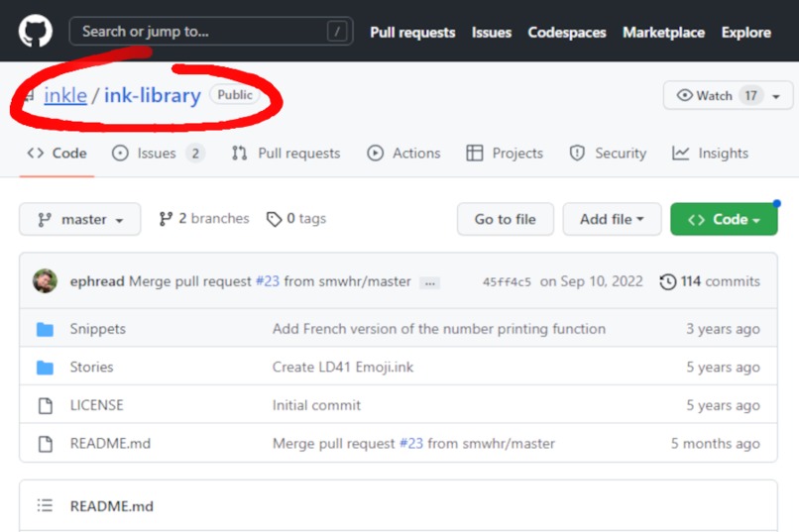Open the Add French version commit message
Image resolution: width=799 pixels, height=532 pixels.
(439, 328)
